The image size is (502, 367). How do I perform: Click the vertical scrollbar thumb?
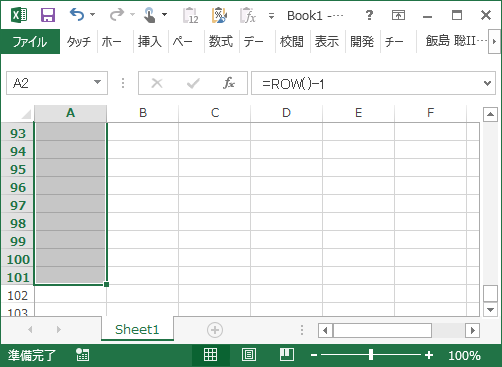coord(490,293)
